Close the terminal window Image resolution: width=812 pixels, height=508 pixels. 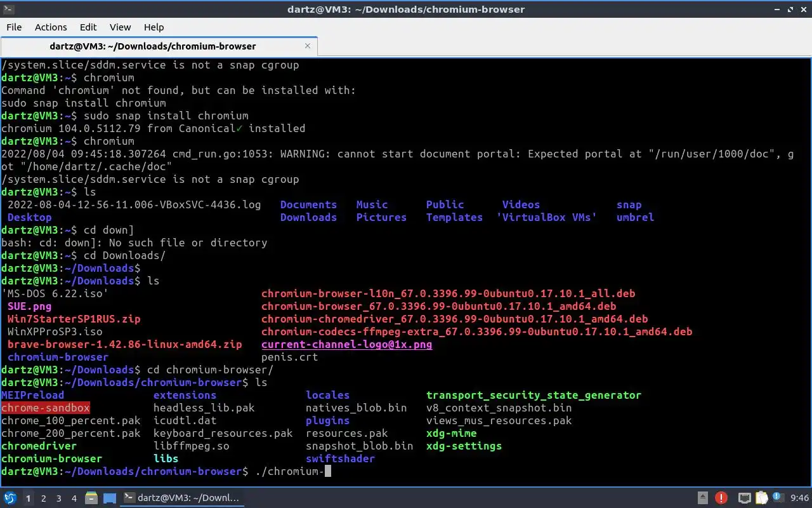point(802,9)
